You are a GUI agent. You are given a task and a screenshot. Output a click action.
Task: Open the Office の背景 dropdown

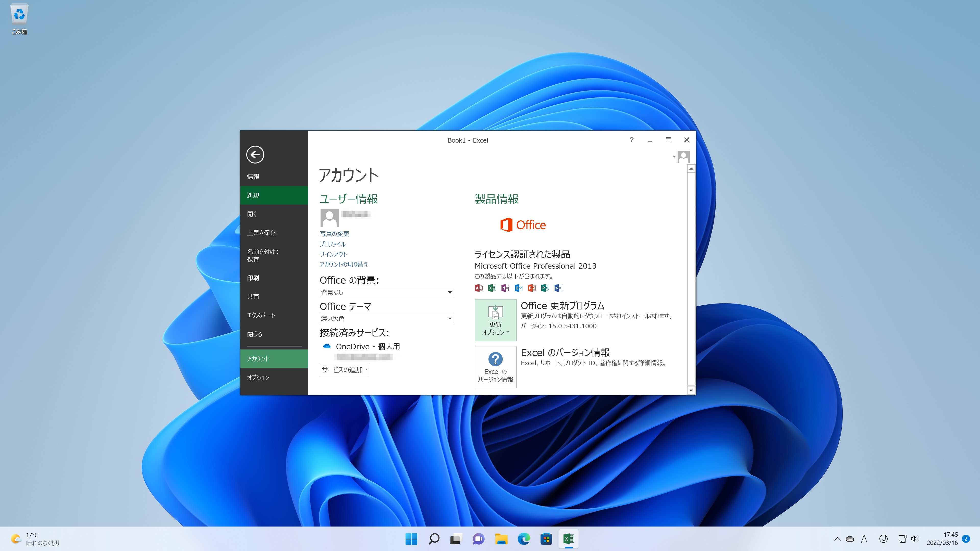pos(387,292)
